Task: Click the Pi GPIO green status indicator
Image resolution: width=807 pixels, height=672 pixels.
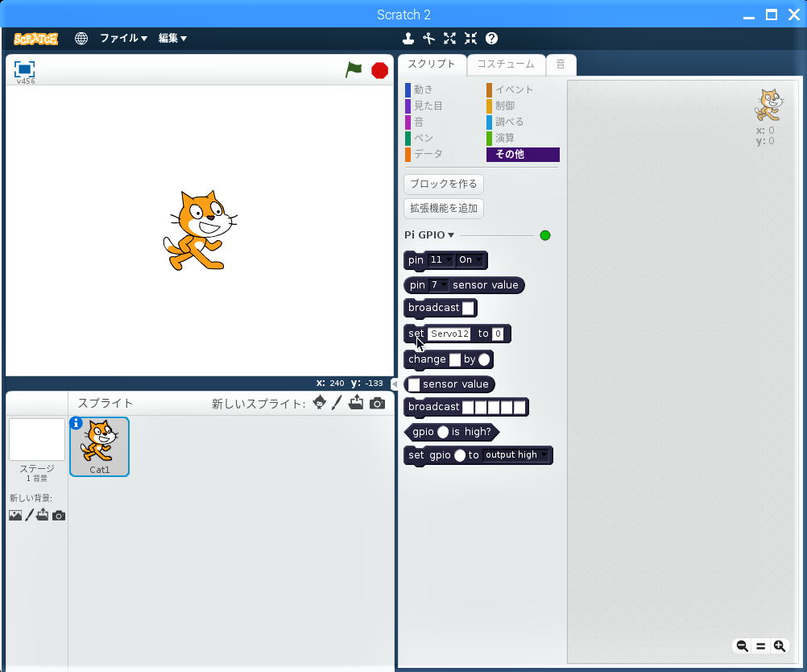Action: coord(545,235)
